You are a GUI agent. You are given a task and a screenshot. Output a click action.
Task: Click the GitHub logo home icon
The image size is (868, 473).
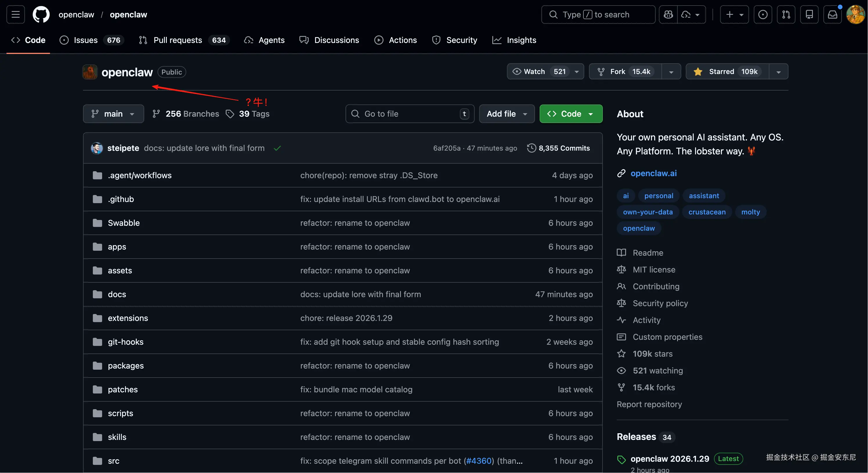click(41, 15)
